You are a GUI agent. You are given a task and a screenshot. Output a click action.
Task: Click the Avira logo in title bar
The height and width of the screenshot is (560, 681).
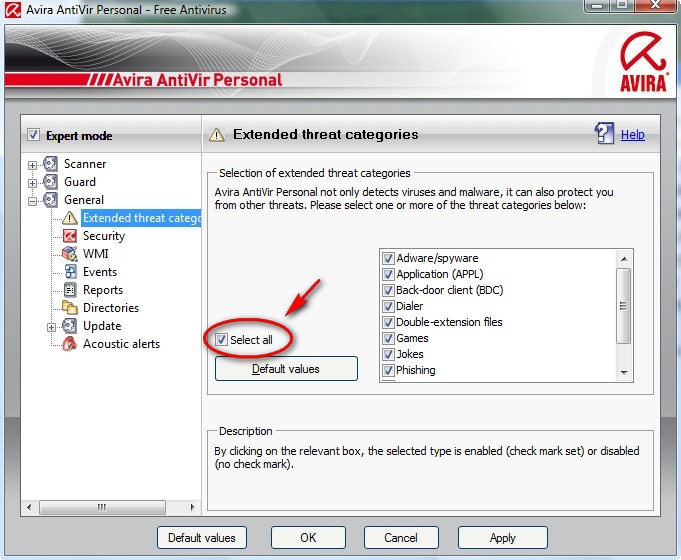tap(13, 9)
